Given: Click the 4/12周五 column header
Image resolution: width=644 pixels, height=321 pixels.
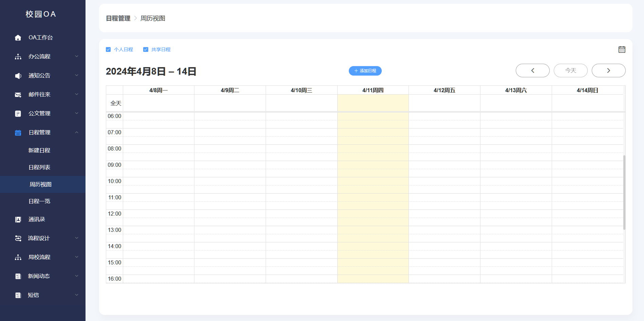Looking at the screenshot, I should [x=444, y=90].
